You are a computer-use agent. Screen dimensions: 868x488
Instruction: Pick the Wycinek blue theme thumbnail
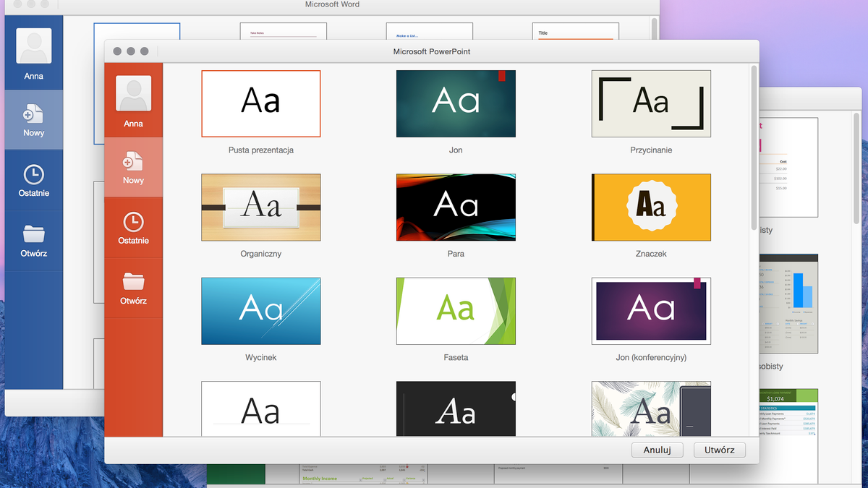tap(261, 311)
